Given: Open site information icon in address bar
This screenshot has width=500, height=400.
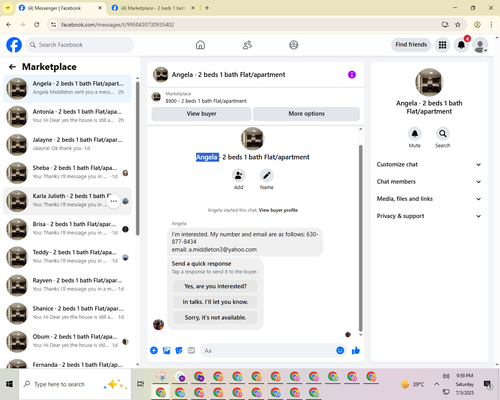Looking at the screenshot, I should click(x=53, y=25).
